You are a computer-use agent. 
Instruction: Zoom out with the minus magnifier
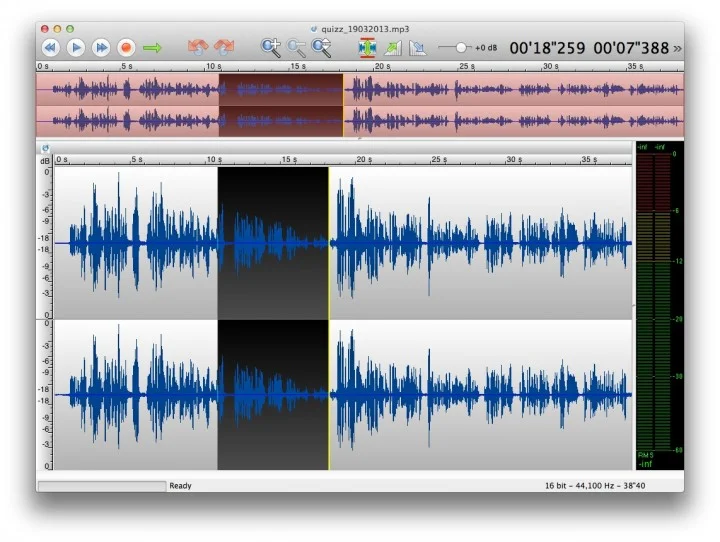(x=296, y=47)
